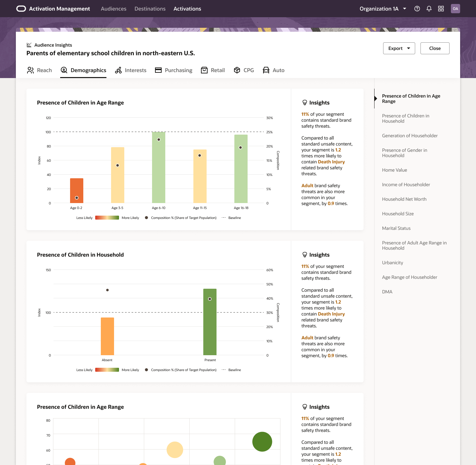Jump to Income of Householder section
The width and height of the screenshot is (476, 465).
pyautogui.click(x=406, y=185)
